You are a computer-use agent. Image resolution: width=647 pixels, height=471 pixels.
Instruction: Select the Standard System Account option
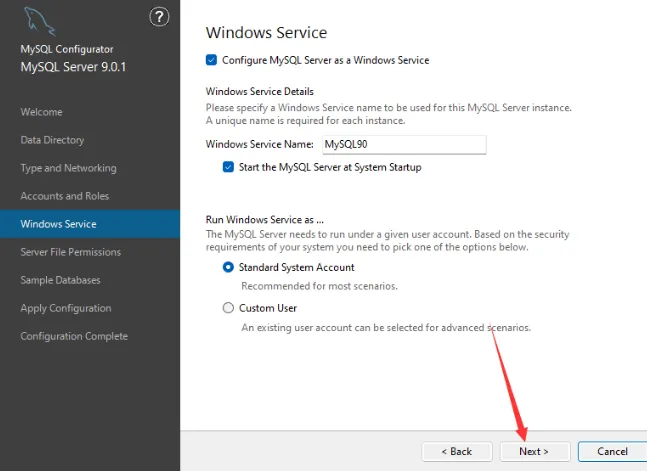click(228, 267)
